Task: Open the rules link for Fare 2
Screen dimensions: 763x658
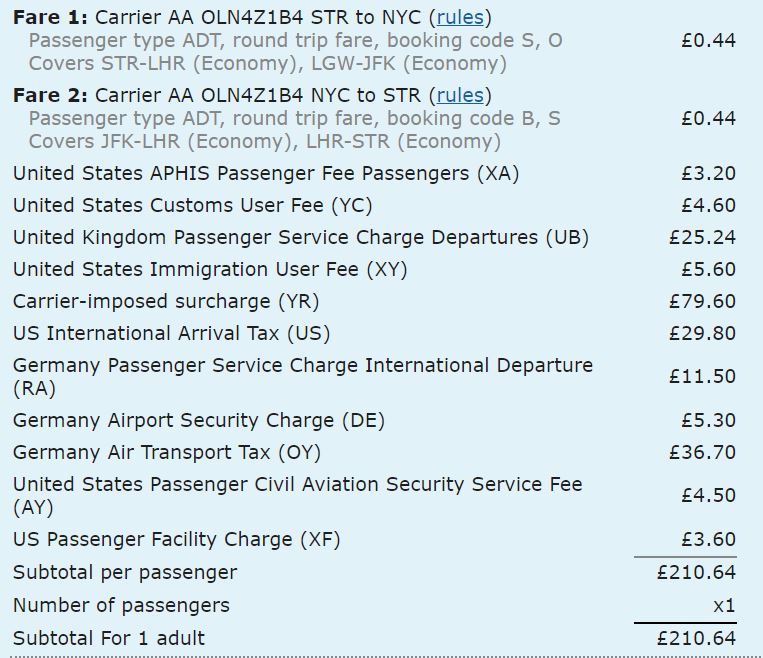Action: pos(460,96)
